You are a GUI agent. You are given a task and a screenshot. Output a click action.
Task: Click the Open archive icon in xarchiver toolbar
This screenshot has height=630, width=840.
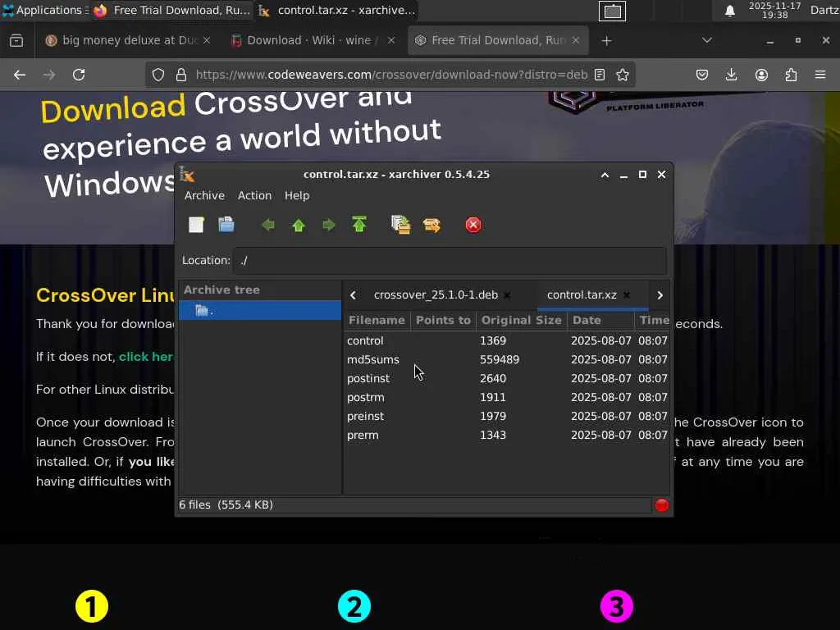tap(226, 225)
